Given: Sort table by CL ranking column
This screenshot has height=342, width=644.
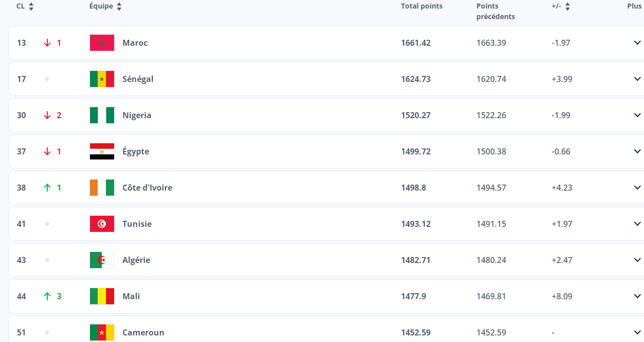Looking at the screenshot, I should pos(31,7).
